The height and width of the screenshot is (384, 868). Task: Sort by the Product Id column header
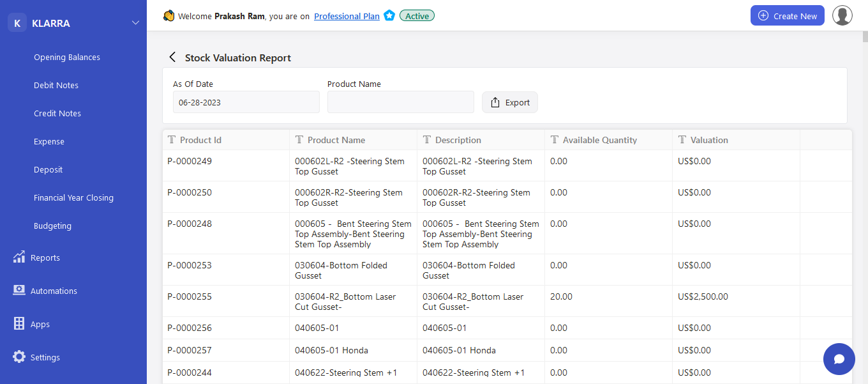click(200, 140)
